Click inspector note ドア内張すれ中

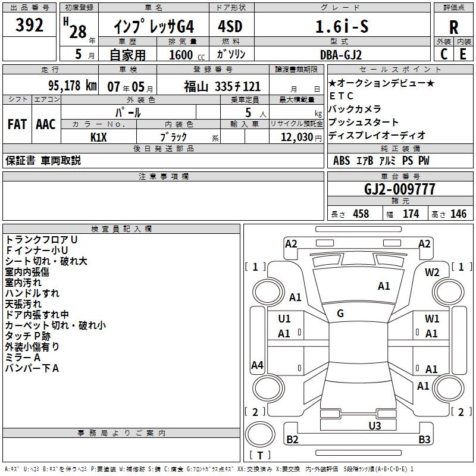tap(37, 315)
